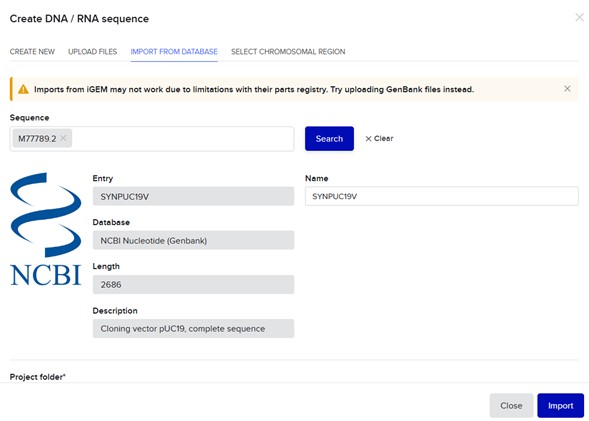
Task: Open the Upload Files tab
Action: click(x=92, y=51)
